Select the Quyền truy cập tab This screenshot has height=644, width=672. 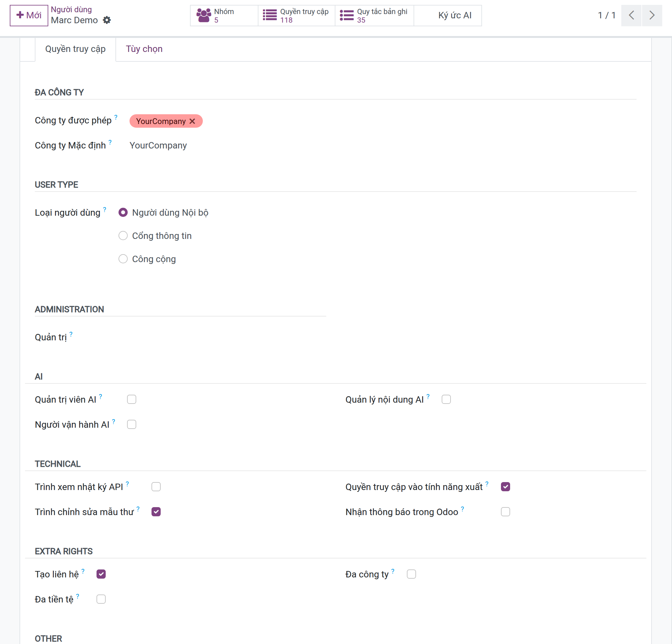click(x=75, y=49)
